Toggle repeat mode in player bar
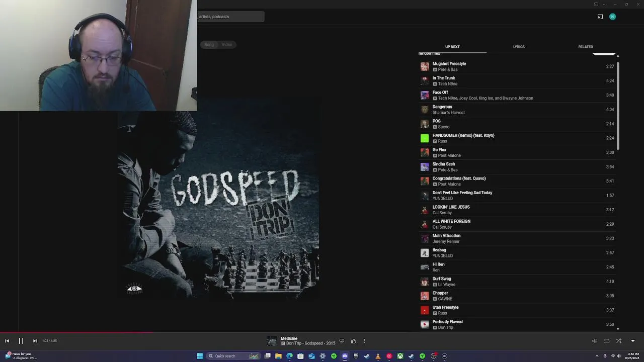 [606, 341]
